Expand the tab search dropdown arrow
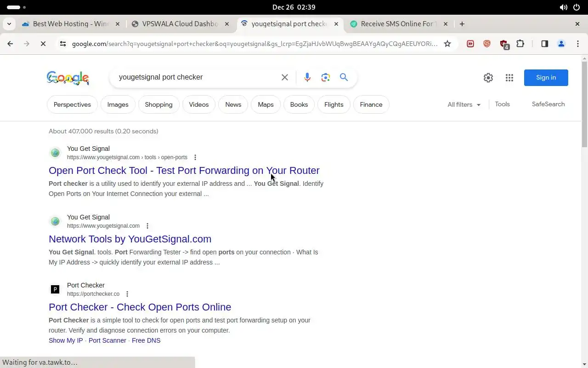 tap(9, 24)
